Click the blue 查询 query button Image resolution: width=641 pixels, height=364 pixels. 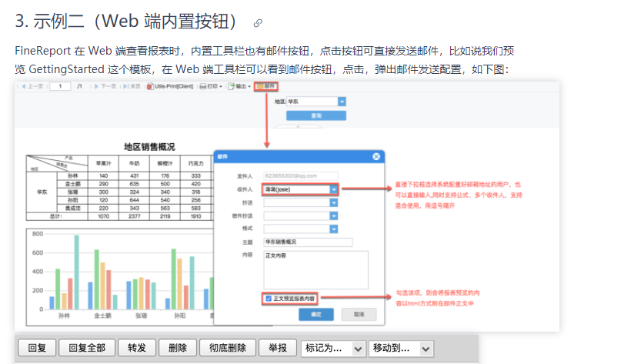pyautogui.click(x=316, y=115)
